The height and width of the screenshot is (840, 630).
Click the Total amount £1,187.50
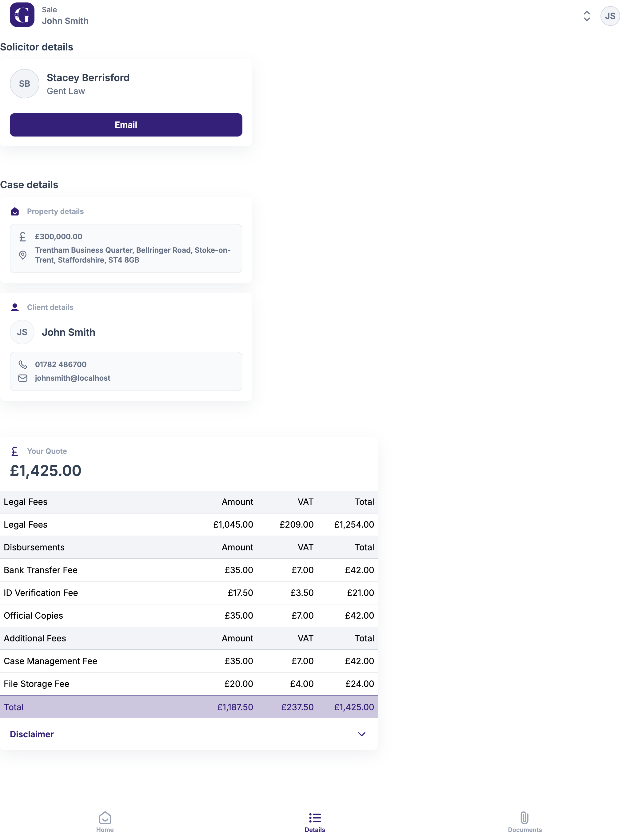(235, 707)
